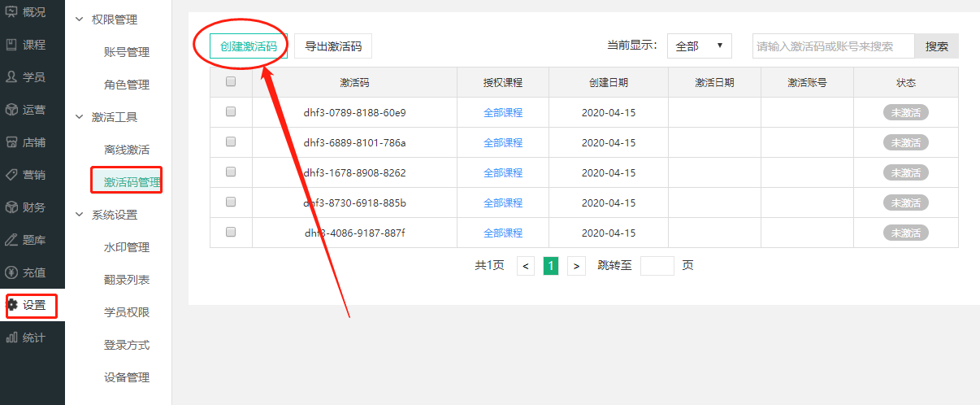The height and width of the screenshot is (405, 980).
Task: Click the 店铺 shop icon
Action: click(12, 142)
